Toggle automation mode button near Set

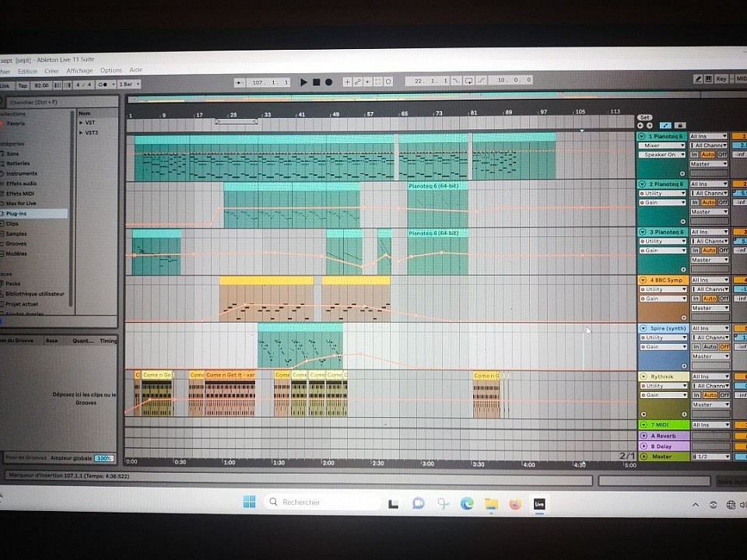click(x=665, y=125)
